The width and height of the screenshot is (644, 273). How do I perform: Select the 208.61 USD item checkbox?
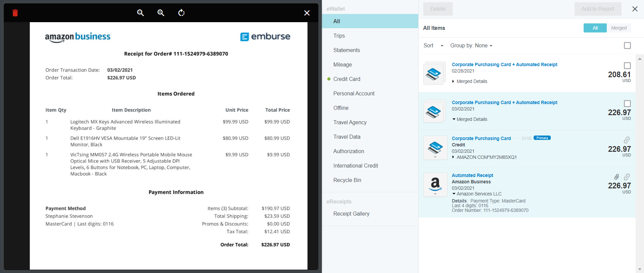pyautogui.click(x=627, y=65)
